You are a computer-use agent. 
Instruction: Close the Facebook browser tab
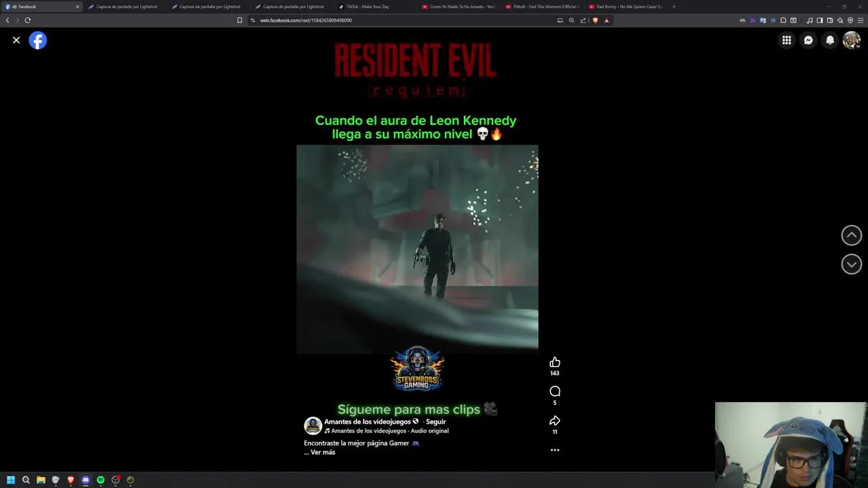point(77,7)
